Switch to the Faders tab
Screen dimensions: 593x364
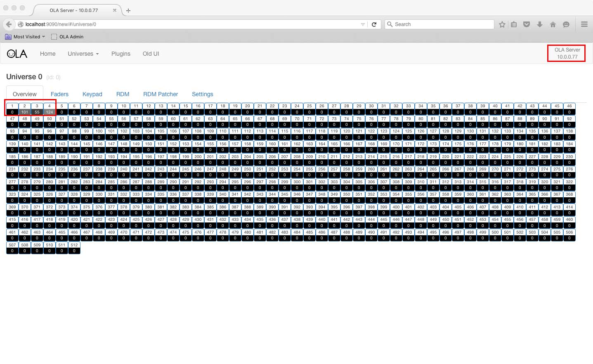click(x=59, y=94)
